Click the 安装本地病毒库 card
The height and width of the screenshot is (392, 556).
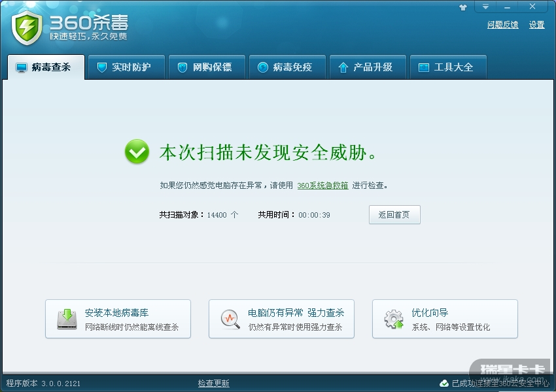(x=118, y=319)
